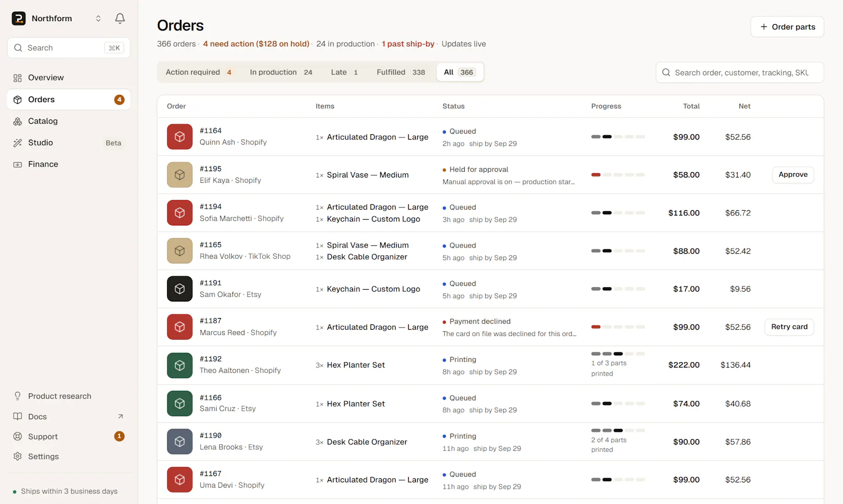Click the tan product icon for #1195

tap(180, 175)
